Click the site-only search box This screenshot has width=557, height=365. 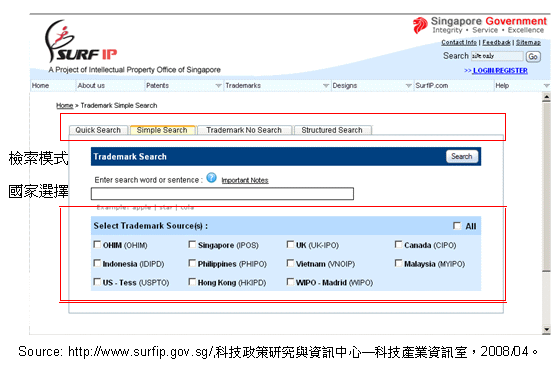[497, 56]
